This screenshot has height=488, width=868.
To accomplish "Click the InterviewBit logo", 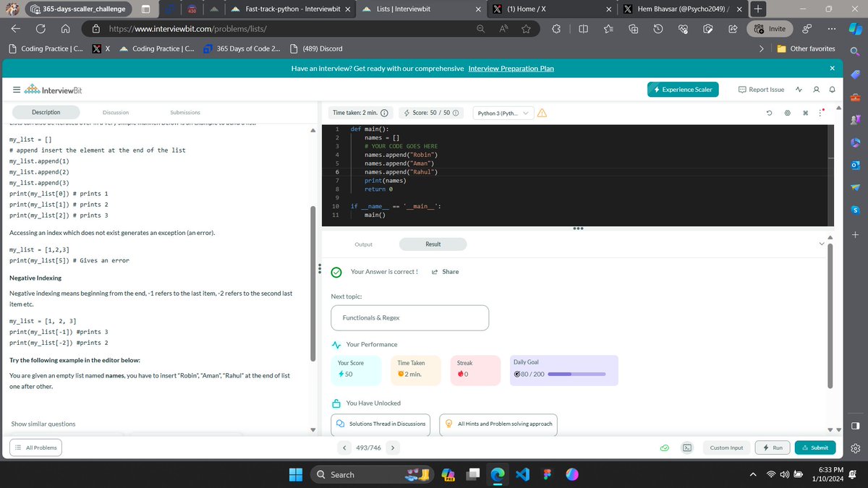I will click(52, 90).
